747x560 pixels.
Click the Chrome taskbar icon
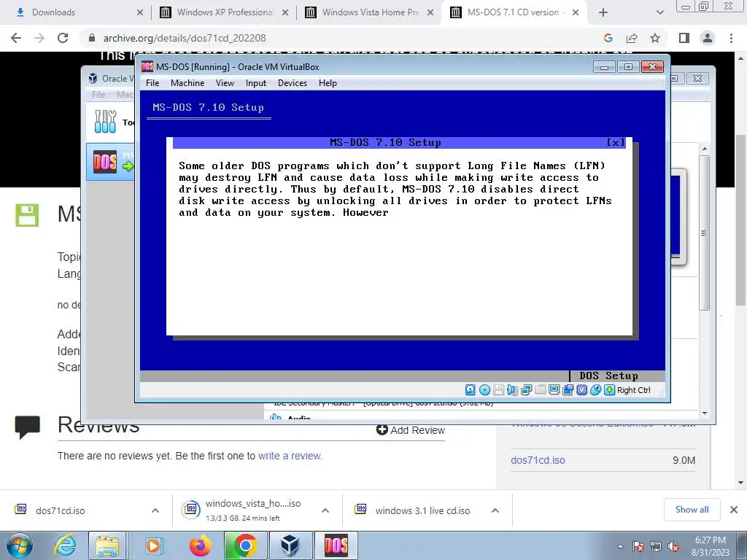coord(245,545)
